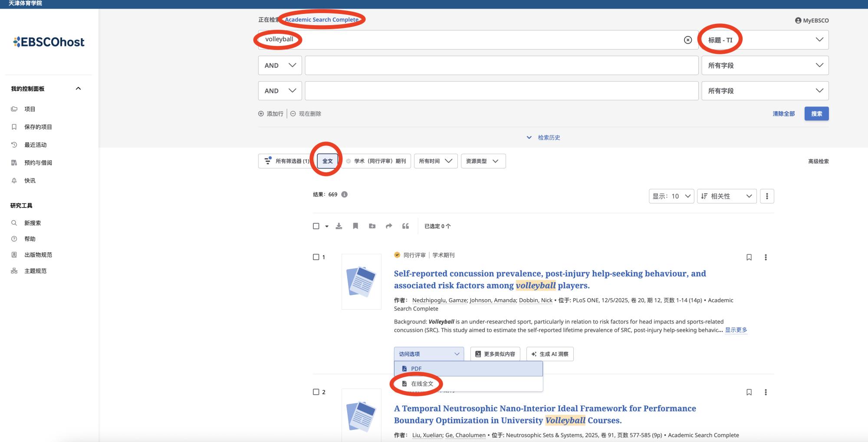The height and width of the screenshot is (442, 868).
Task: Click the bookmark icon in results toolbar
Action: [x=355, y=226]
